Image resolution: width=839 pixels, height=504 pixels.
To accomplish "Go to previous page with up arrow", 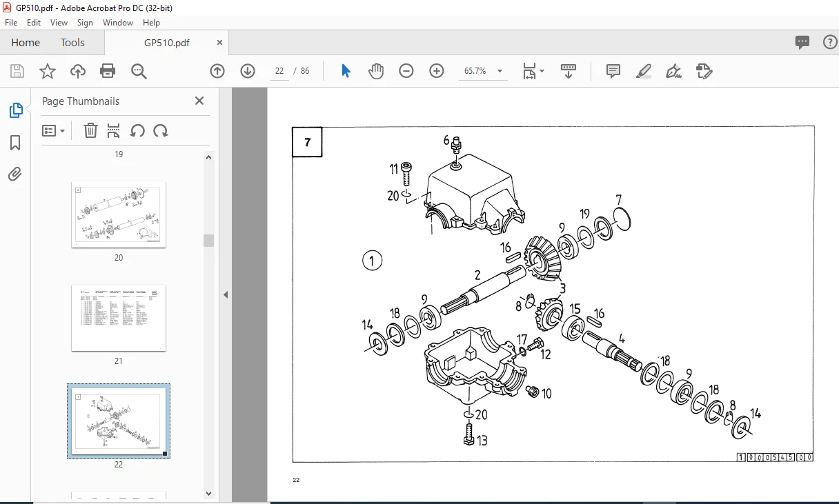I will coord(217,71).
